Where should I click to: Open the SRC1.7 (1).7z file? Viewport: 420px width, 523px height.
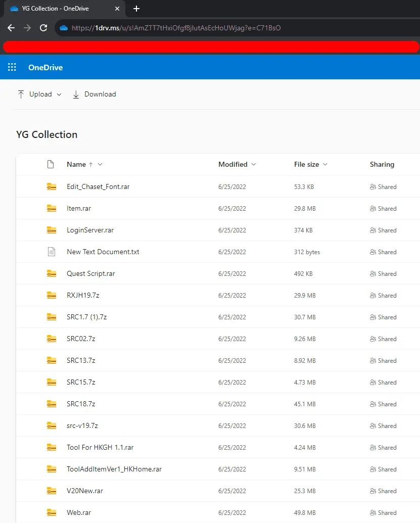[87, 316]
